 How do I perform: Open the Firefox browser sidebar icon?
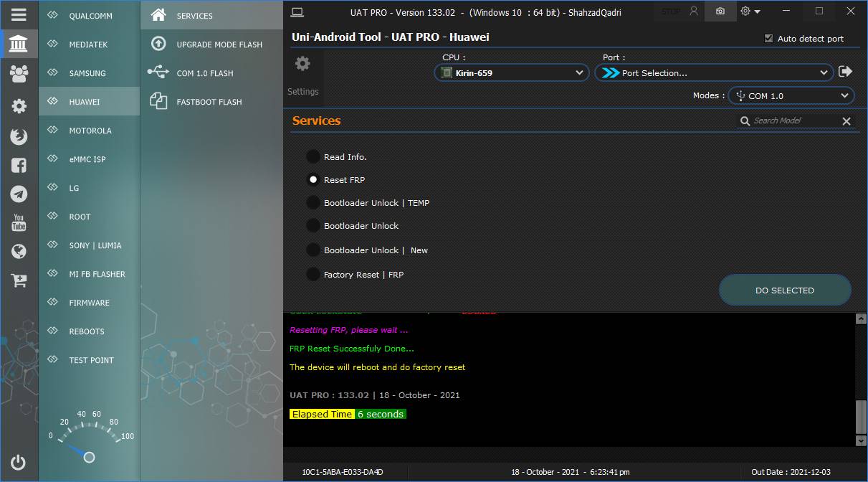(19, 136)
